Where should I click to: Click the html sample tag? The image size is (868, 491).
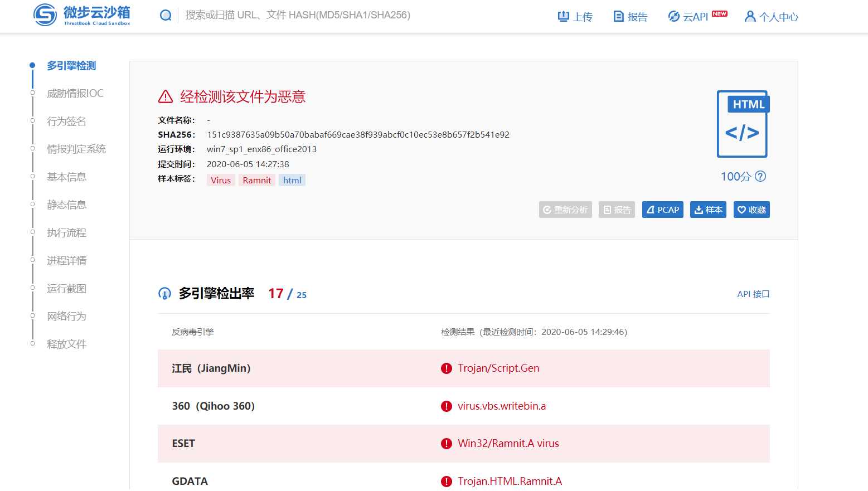pos(292,180)
